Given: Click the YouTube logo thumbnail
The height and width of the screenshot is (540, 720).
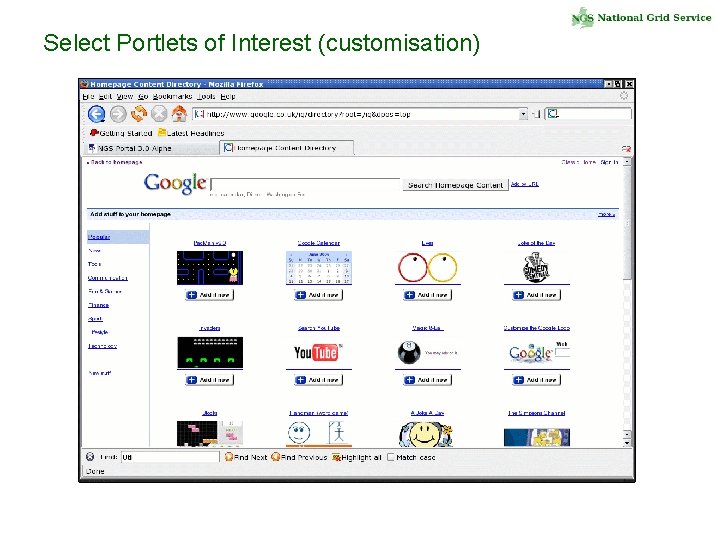Looking at the screenshot, I should pos(317,353).
